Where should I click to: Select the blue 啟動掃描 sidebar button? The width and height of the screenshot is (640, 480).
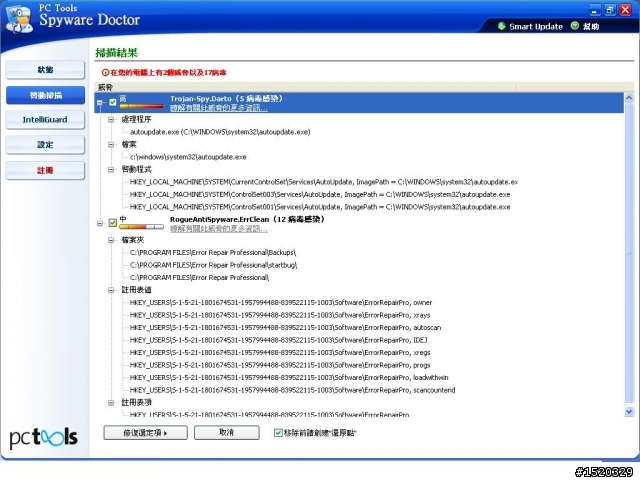45,96
